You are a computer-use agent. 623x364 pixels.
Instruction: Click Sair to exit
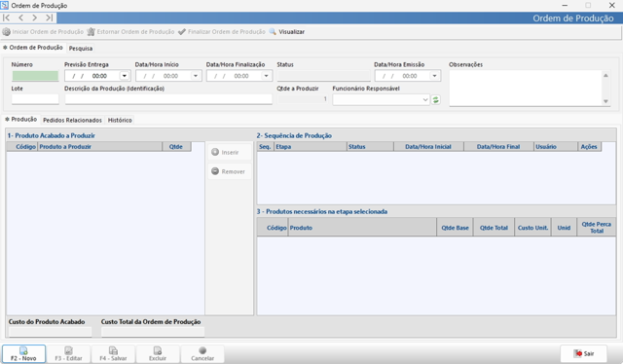(584, 353)
